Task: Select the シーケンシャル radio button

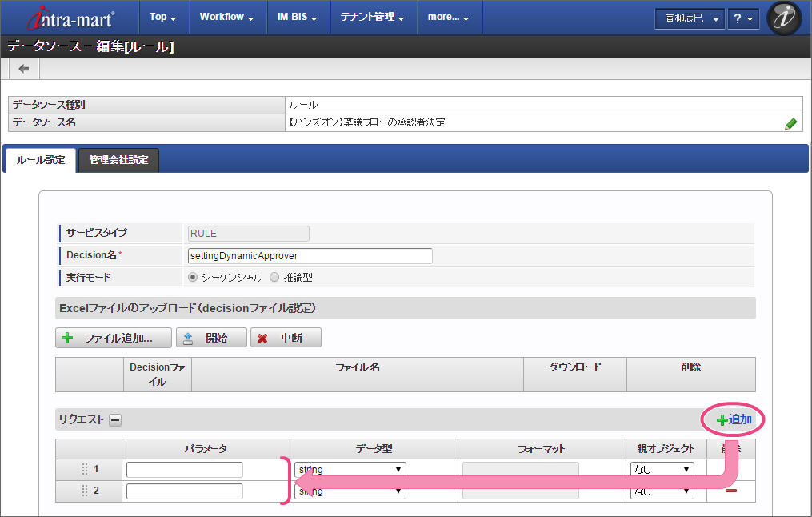Action: pyautogui.click(x=192, y=277)
